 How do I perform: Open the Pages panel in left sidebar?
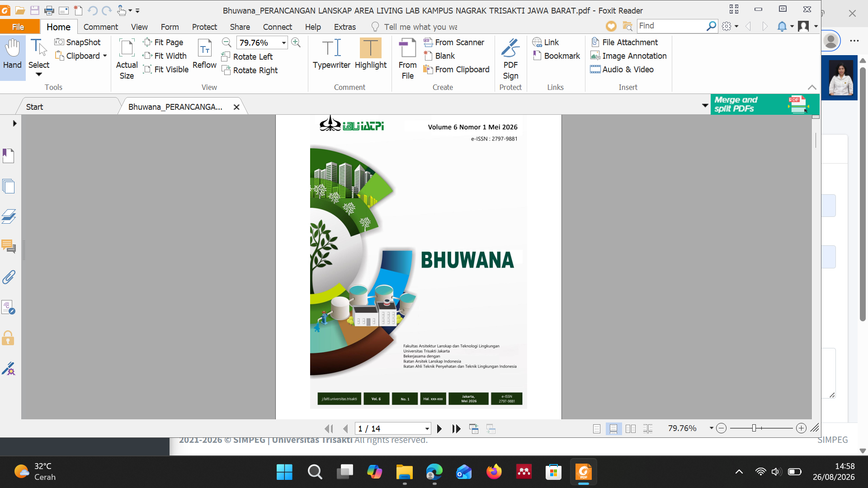pyautogui.click(x=9, y=186)
